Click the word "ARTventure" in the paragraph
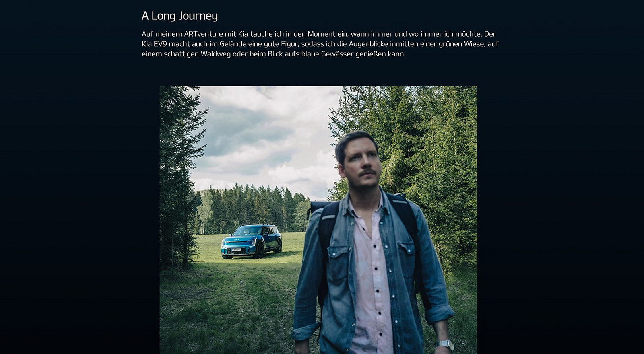644x354 pixels. tap(203, 34)
